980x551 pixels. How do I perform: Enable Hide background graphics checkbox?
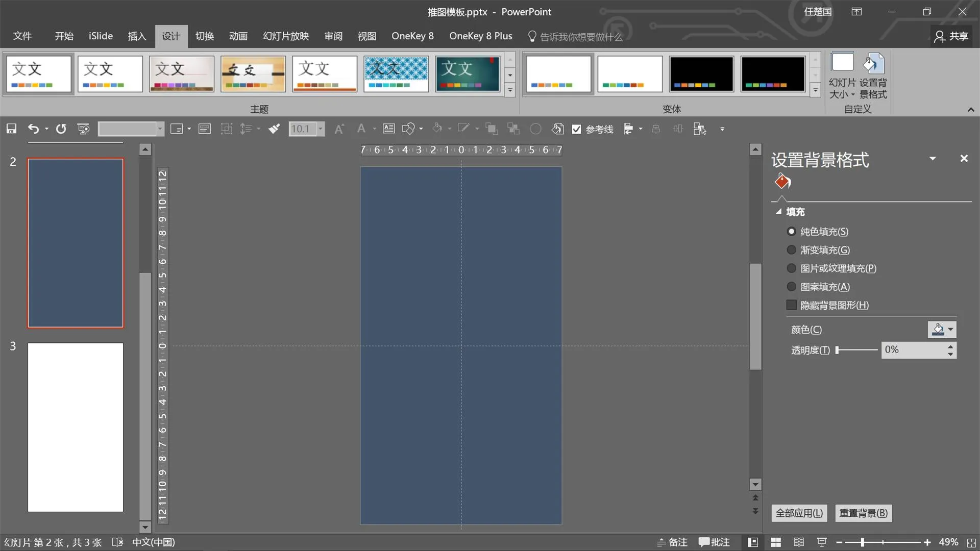(792, 305)
